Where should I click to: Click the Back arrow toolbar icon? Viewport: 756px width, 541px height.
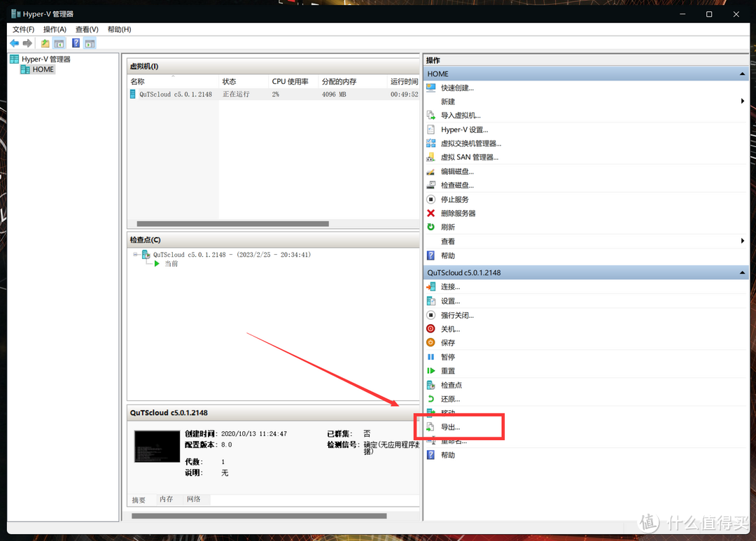tap(15, 43)
